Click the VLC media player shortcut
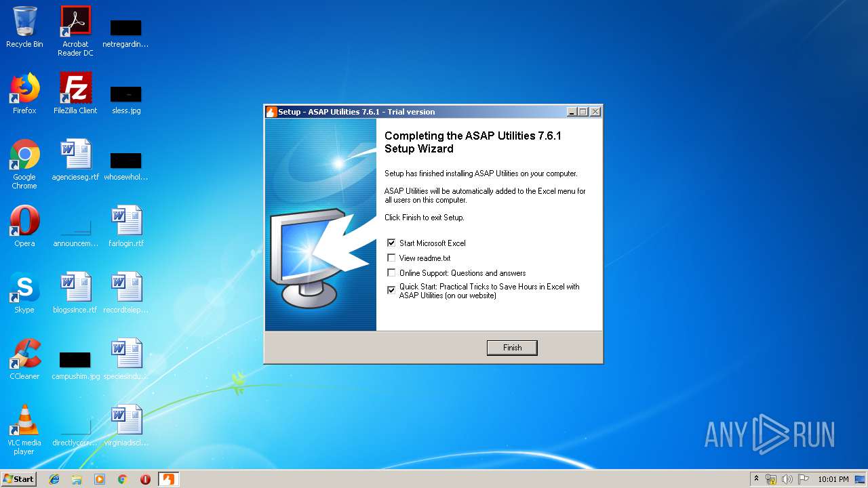 point(24,430)
